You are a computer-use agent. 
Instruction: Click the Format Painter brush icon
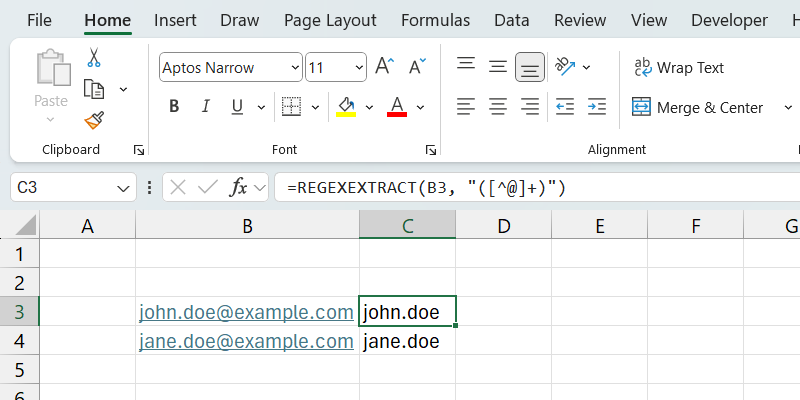click(x=94, y=120)
